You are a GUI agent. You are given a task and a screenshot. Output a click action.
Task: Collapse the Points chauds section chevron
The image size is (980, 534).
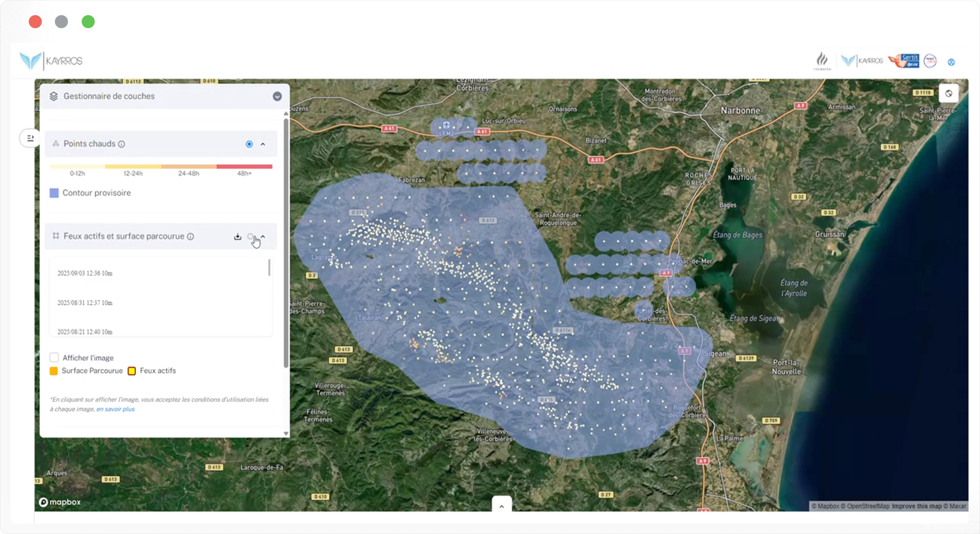coord(263,144)
